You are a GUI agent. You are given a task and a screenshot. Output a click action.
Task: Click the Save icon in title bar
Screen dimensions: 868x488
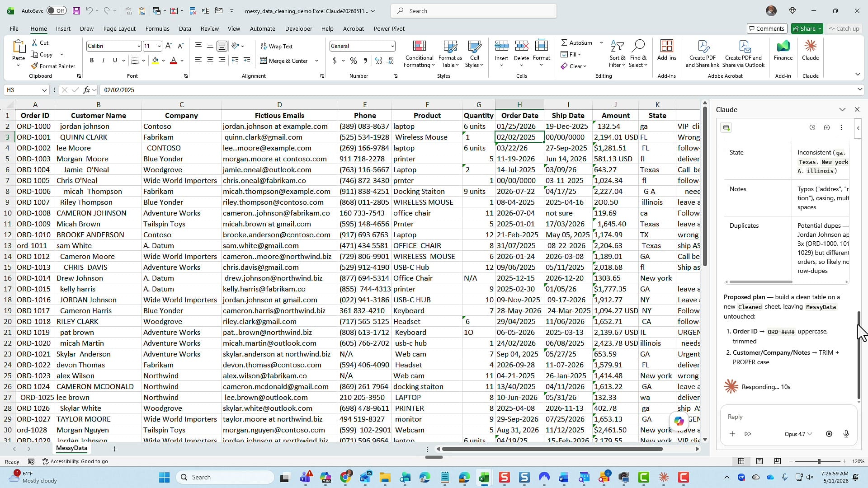pyautogui.click(x=76, y=11)
